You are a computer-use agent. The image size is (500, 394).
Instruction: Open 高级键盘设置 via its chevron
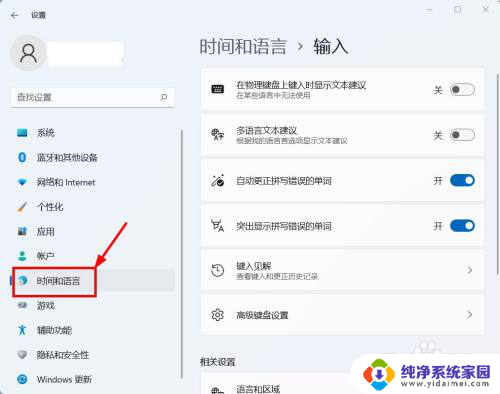(470, 315)
